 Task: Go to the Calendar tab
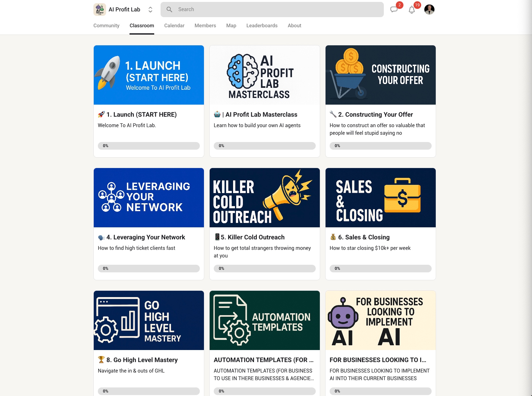[x=174, y=26]
